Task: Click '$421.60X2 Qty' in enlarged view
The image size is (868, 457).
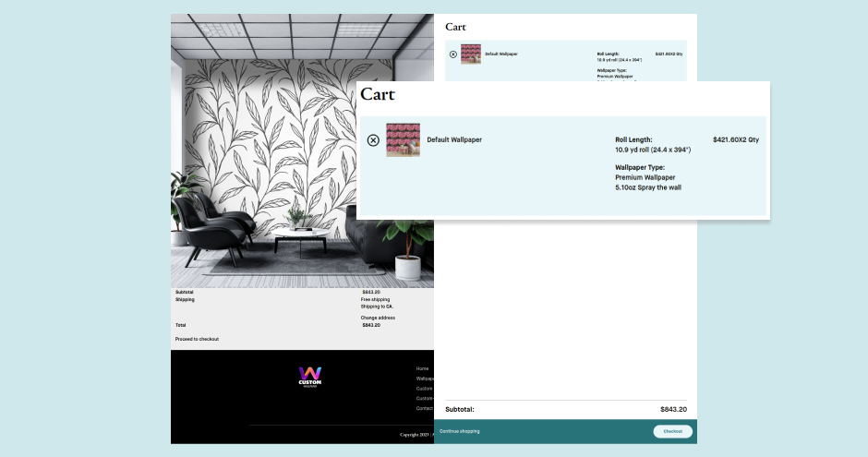Action: tap(736, 140)
